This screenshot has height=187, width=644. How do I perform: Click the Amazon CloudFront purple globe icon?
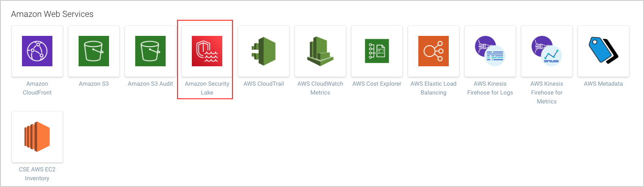point(37,51)
